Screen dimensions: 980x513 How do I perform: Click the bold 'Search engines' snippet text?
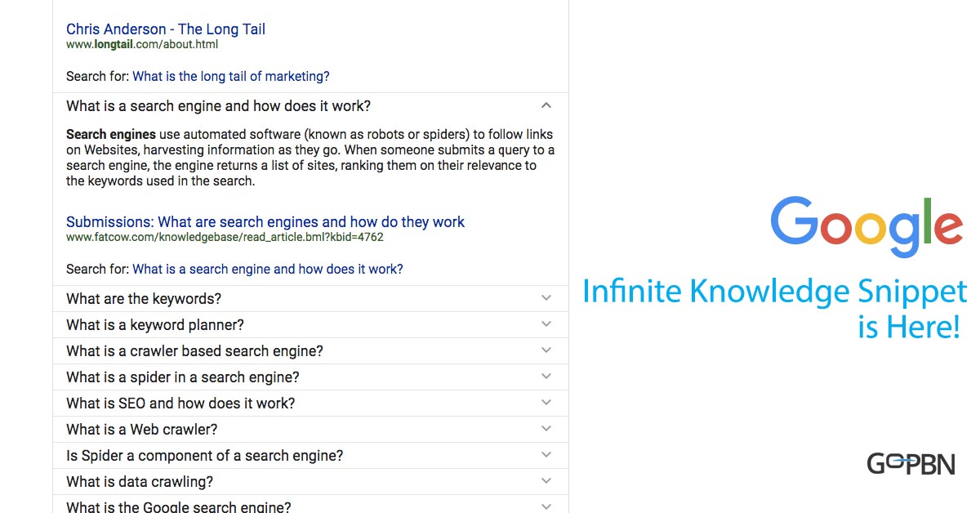pos(111,135)
